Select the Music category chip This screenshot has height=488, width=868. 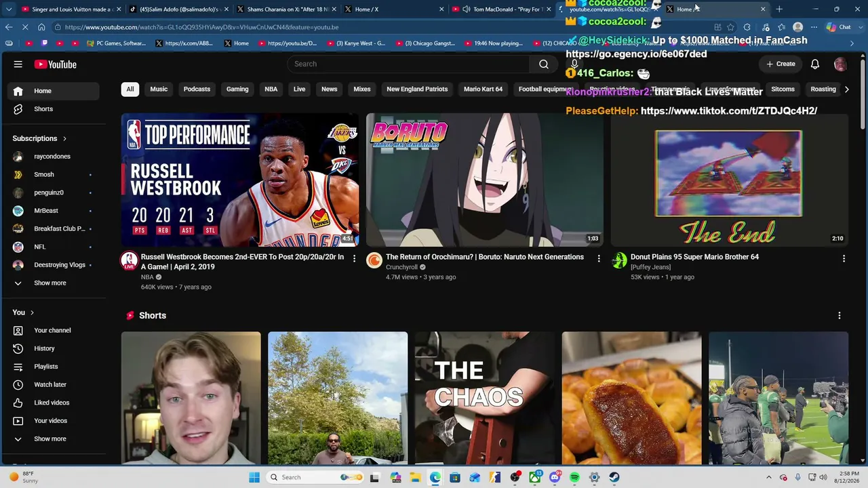coord(159,89)
